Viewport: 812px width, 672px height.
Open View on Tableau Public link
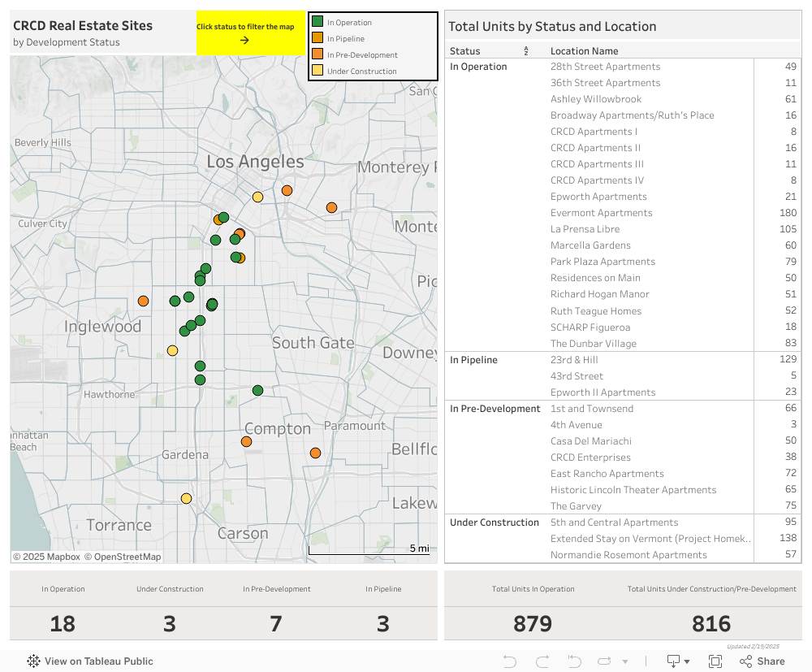tap(90, 661)
